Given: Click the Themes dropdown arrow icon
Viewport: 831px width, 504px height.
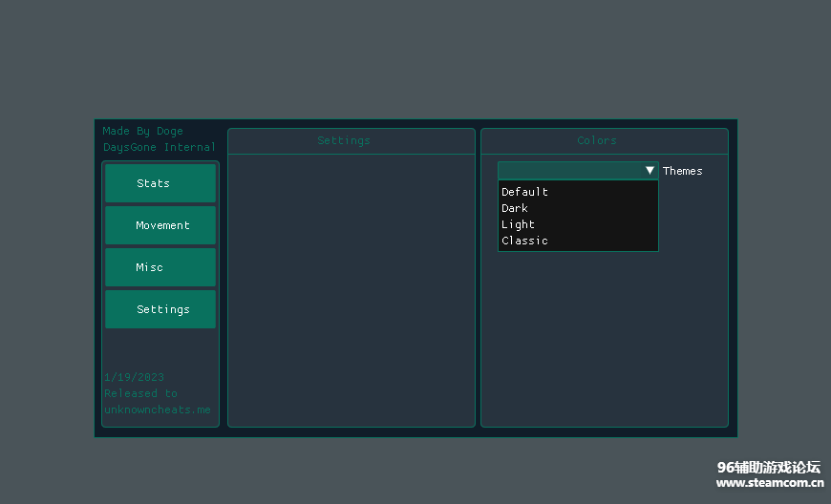Looking at the screenshot, I should 650,171.
